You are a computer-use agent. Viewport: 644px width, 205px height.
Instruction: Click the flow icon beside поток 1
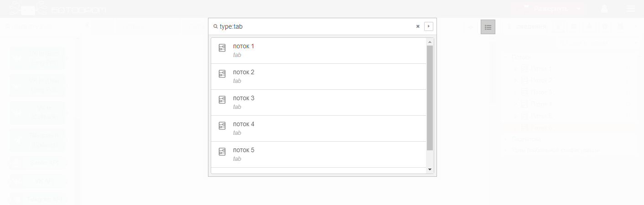(x=222, y=48)
